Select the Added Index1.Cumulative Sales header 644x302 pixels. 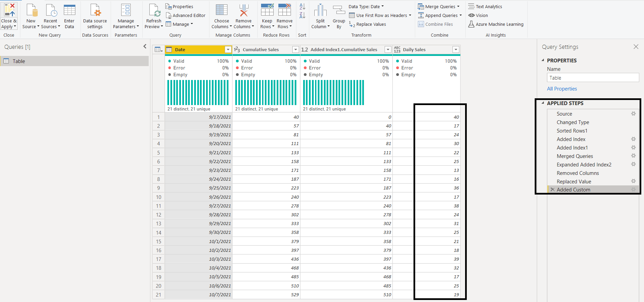coord(344,49)
